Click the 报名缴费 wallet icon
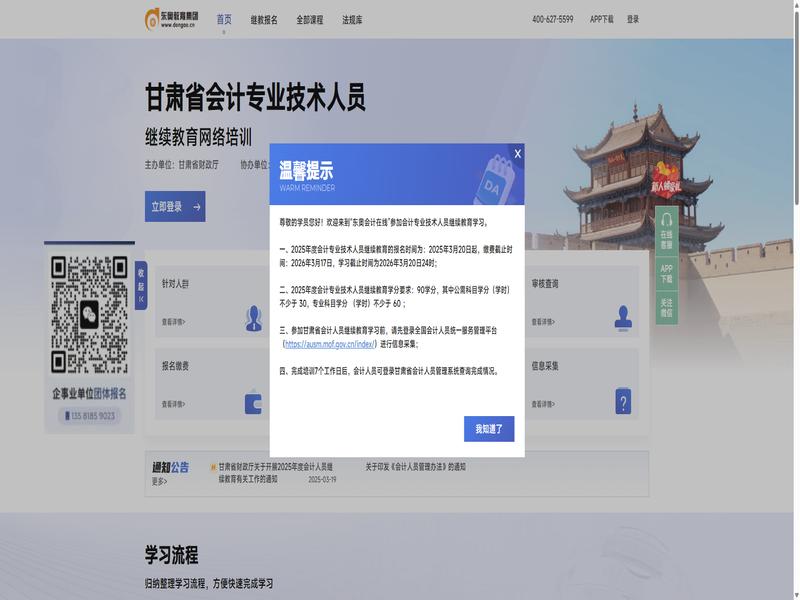 point(253,402)
